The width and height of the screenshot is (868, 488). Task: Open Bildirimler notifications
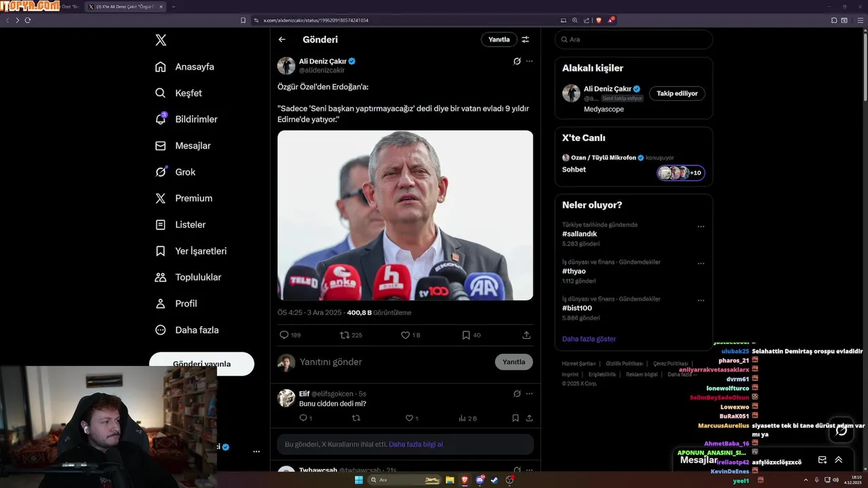coord(187,119)
